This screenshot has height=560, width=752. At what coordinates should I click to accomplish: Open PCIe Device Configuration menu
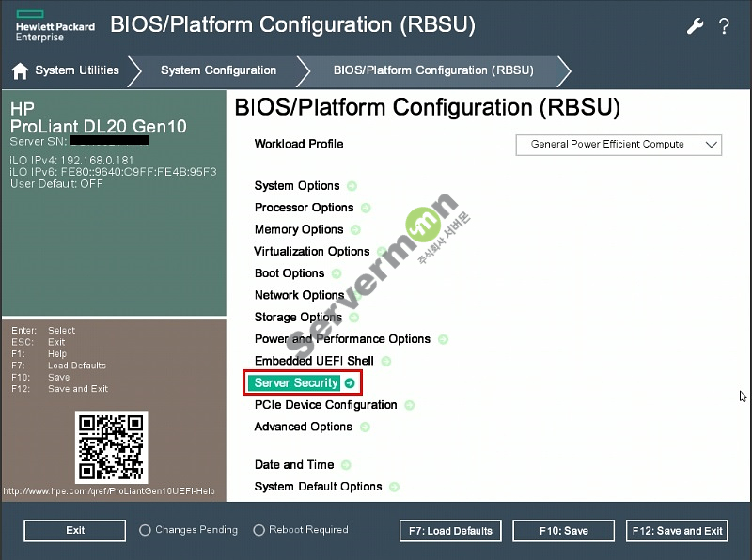coord(325,405)
